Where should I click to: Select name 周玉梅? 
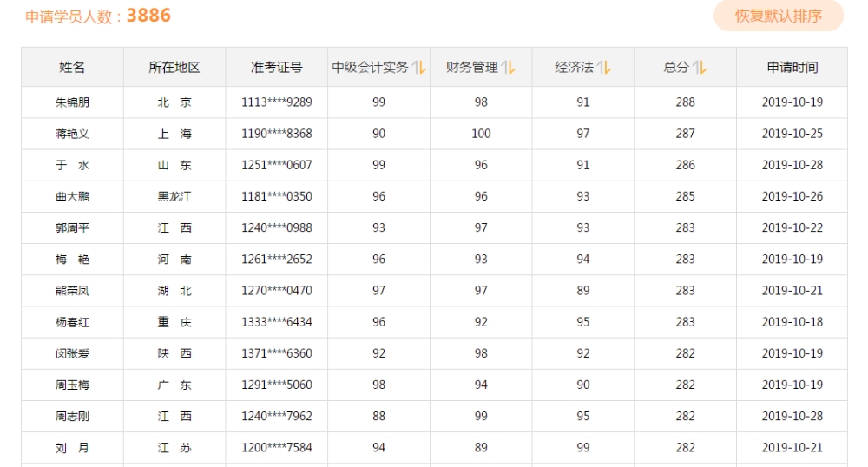72,385
